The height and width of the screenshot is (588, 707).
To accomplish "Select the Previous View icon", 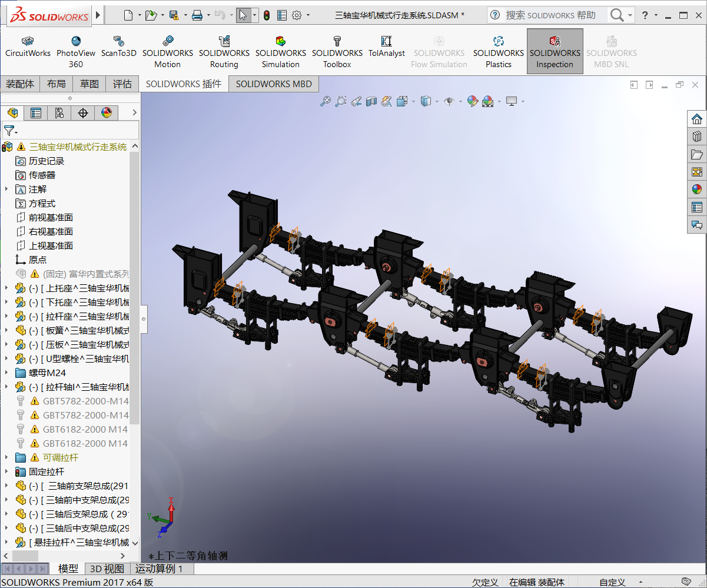I will click(x=356, y=101).
